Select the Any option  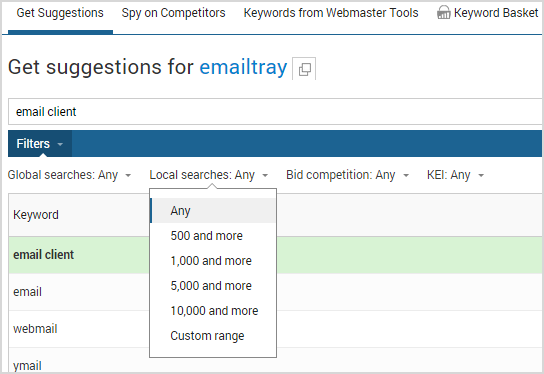213,211
